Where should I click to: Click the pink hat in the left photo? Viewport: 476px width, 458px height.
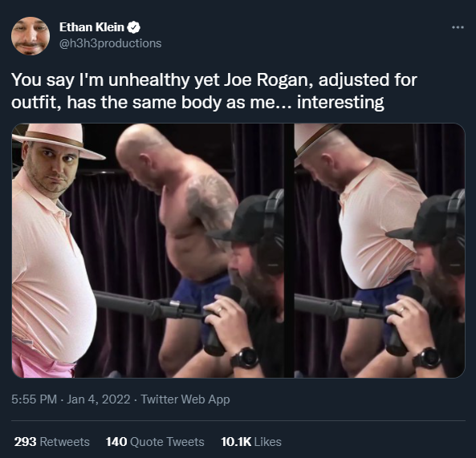[58, 140]
